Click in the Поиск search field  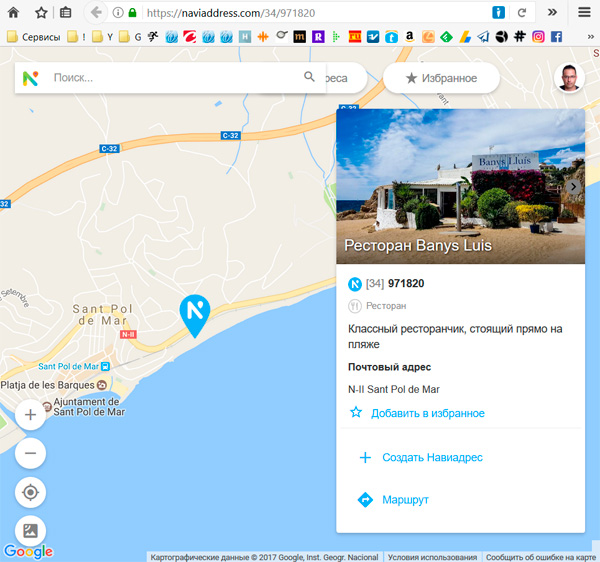[170, 77]
